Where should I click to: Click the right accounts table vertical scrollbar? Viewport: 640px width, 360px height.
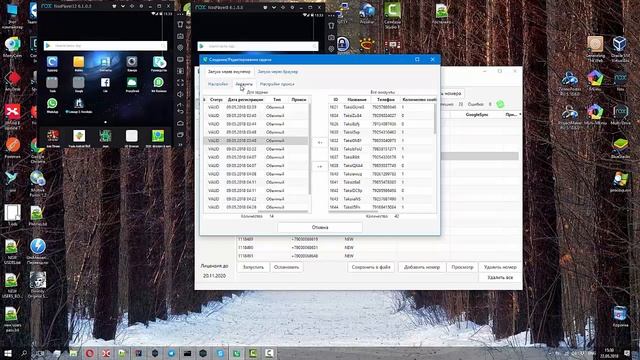point(435,119)
